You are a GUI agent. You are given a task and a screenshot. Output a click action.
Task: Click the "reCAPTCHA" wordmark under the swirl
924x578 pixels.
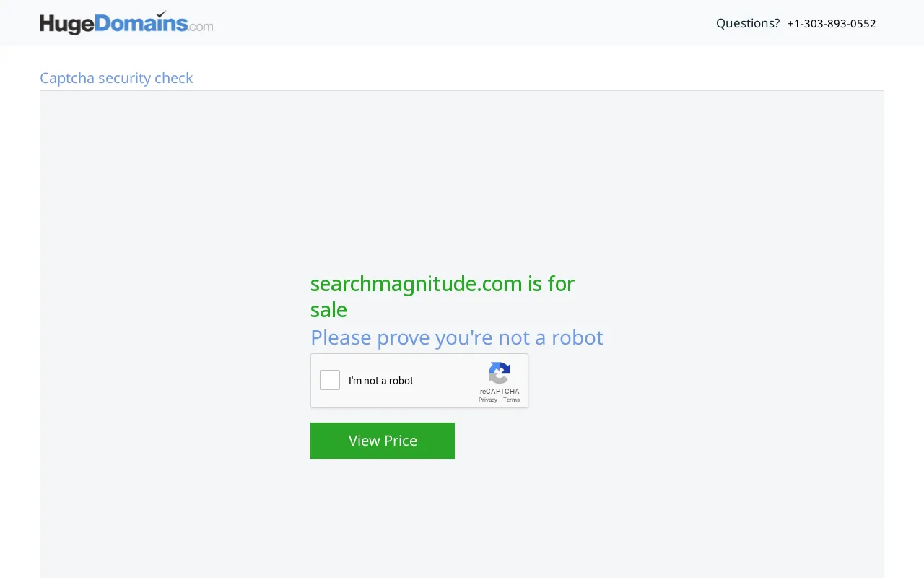[500, 392]
